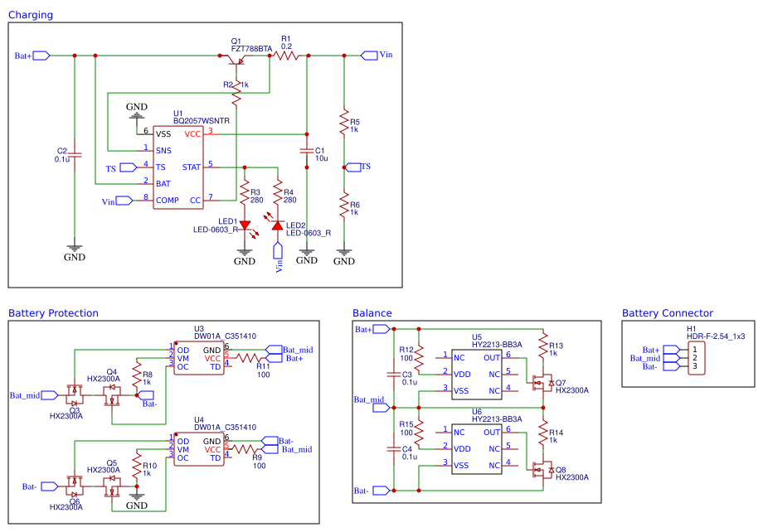This screenshot has width=763, height=532.
Task: Select the U3 DW01A protection IC
Action: 199,358
